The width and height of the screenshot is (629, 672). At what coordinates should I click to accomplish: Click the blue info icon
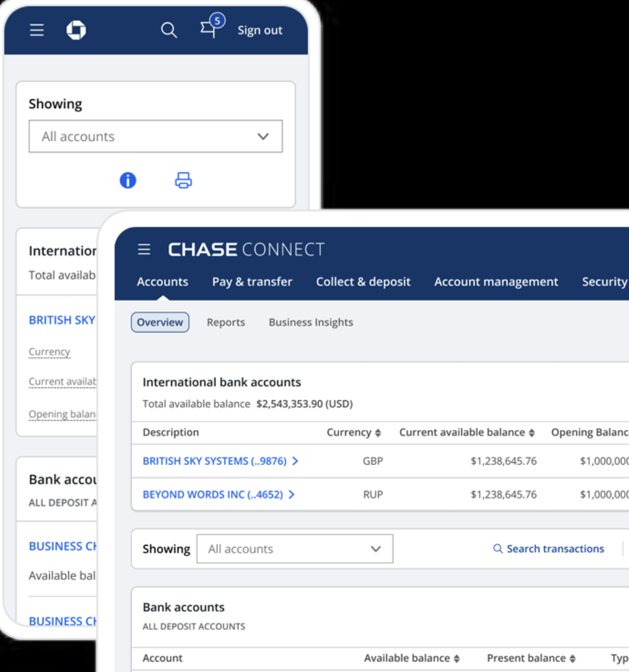[x=127, y=181]
